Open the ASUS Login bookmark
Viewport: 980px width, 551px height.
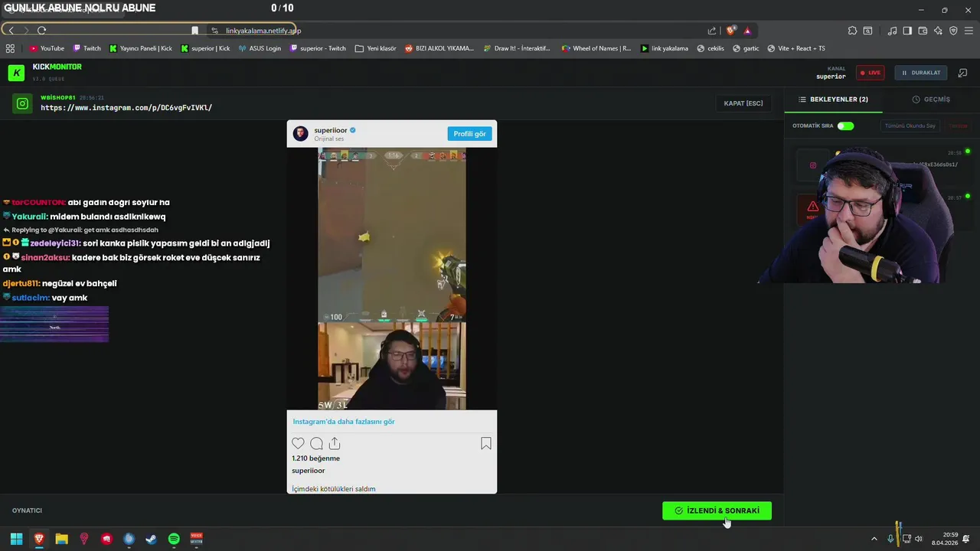tap(260, 48)
